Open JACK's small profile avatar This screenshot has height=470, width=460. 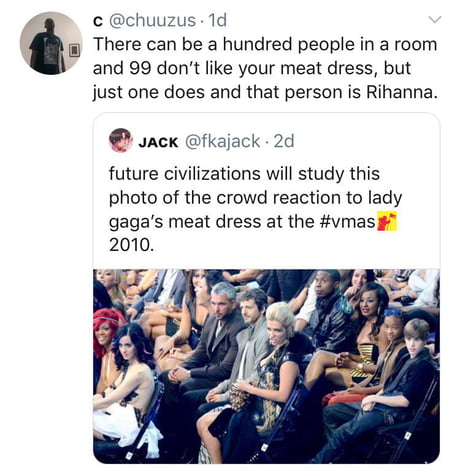click(121, 140)
